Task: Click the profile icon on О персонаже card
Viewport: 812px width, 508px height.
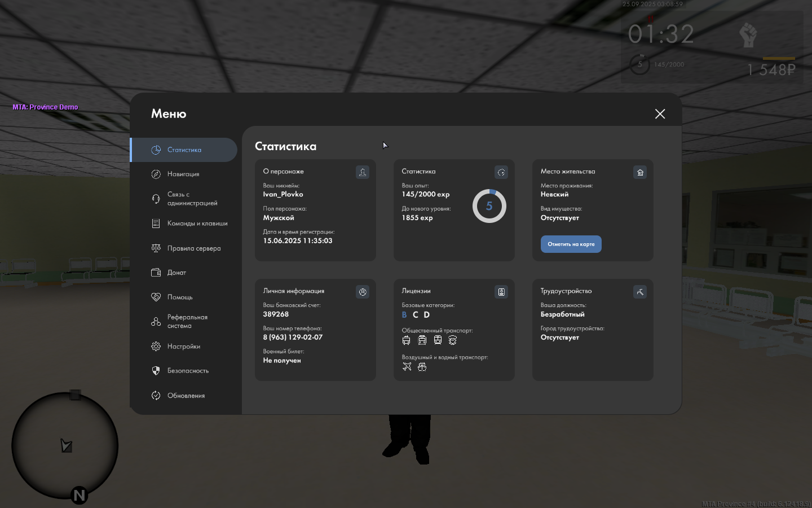Action: (x=363, y=172)
